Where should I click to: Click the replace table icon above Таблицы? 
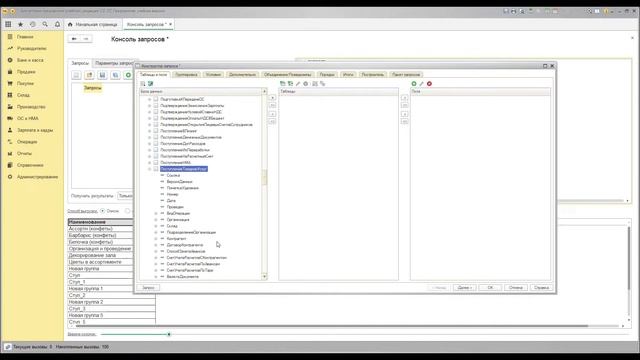coord(315,84)
